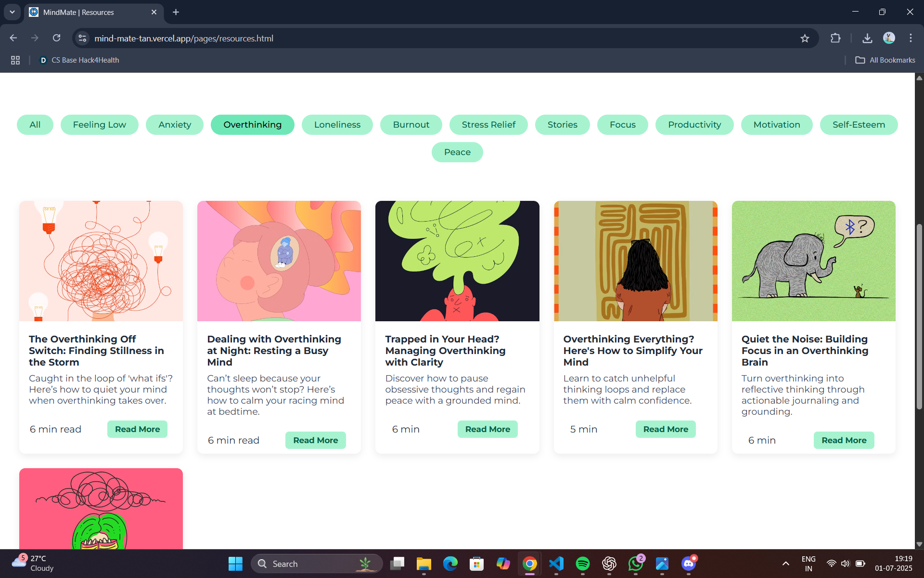Launch Visual Studio Code from taskbar

click(x=556, y=564)
